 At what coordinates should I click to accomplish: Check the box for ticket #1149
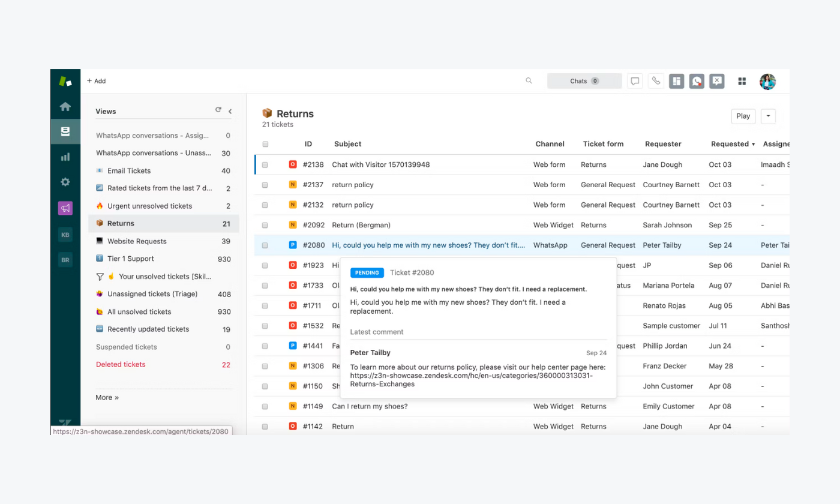pyautogui.click(x=265, y=406)
